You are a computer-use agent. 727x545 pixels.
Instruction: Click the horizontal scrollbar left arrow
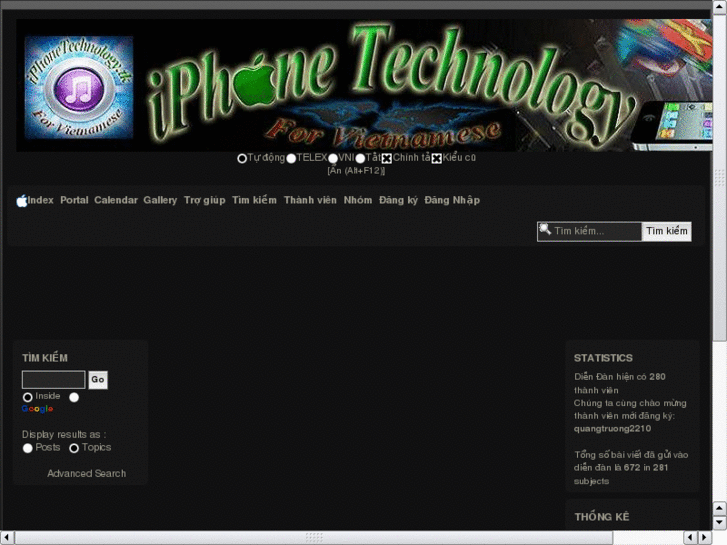(x=7, y=538)
